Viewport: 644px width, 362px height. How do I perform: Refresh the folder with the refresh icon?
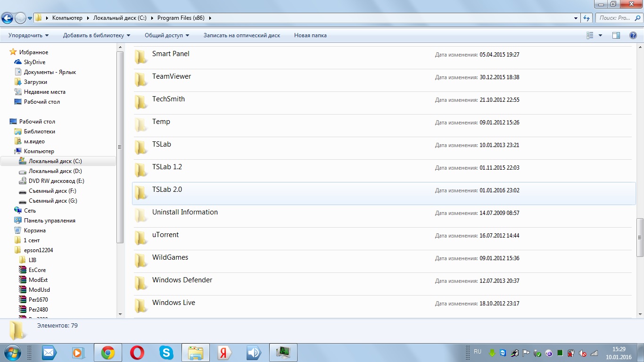(586, 18)
